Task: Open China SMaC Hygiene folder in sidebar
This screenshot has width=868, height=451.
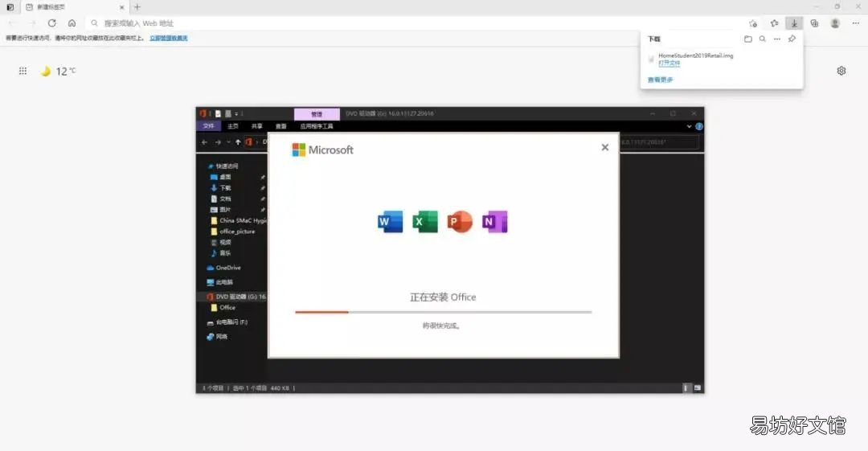Action: click(239, 220)
